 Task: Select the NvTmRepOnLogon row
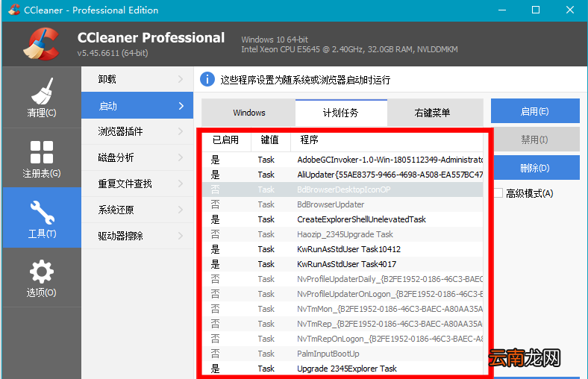[x=343, y=339]
